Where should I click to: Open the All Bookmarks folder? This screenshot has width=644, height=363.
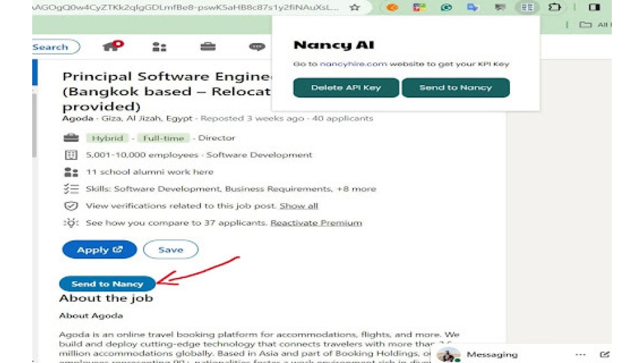[595, 25]
